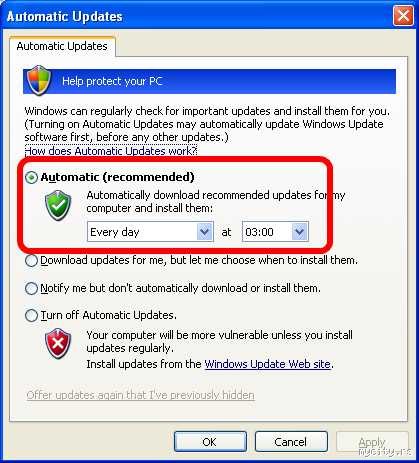
Task: Click Offer updates again I've previously hidden
Action: pos(140,395)
